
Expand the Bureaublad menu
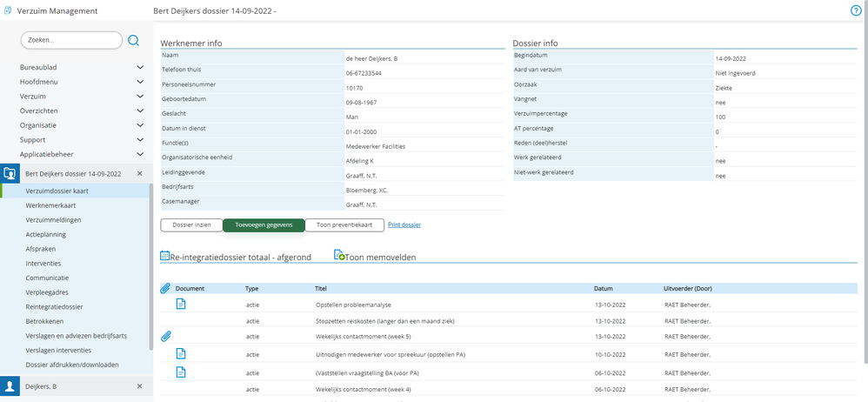click(x=140, y=67)
